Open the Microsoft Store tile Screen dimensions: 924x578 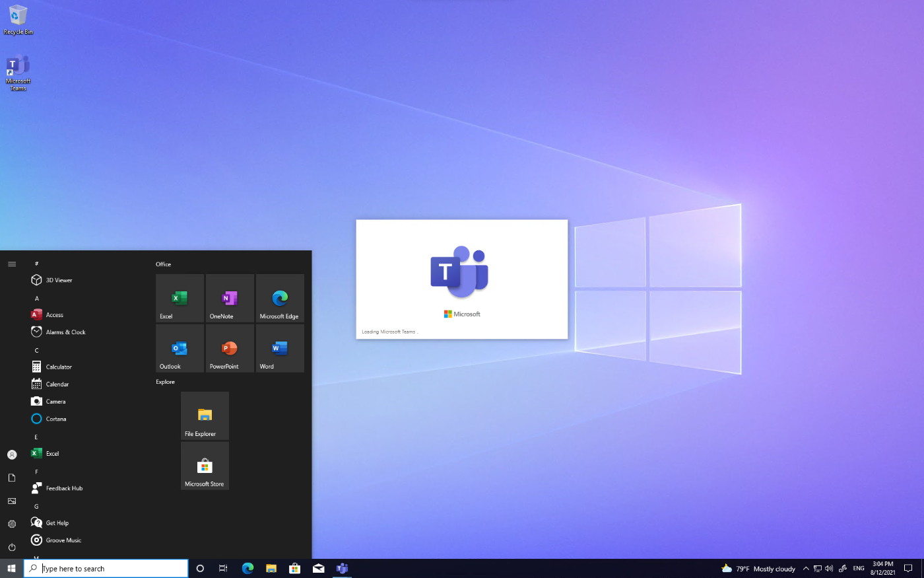205,466
